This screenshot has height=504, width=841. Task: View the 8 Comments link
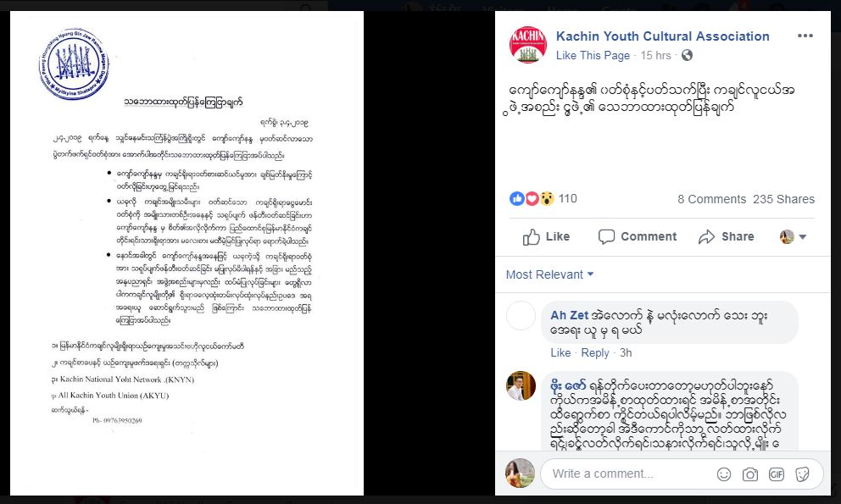point(711,199)
